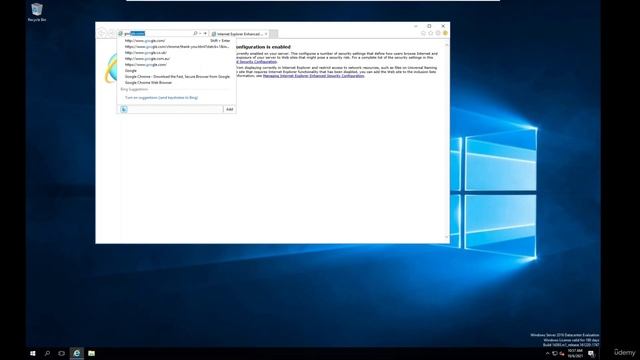Choose the http://www.google.com/ suggestion

pos(176,41)
